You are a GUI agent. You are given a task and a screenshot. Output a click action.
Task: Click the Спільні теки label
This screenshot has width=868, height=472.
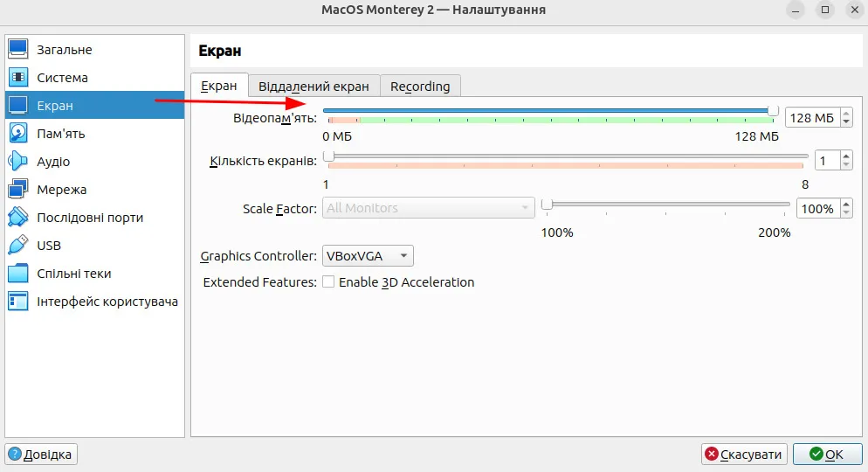coord(73,274)
